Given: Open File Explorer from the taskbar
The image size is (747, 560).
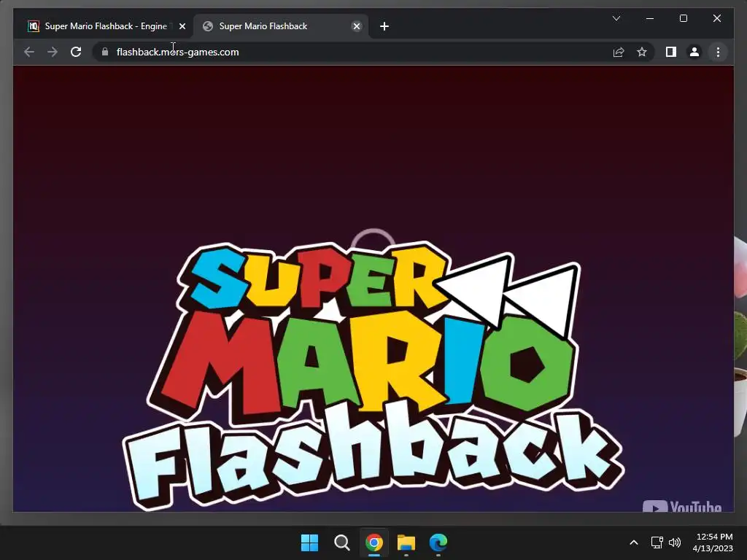Looking at the screenshot, I should [406, 542].
